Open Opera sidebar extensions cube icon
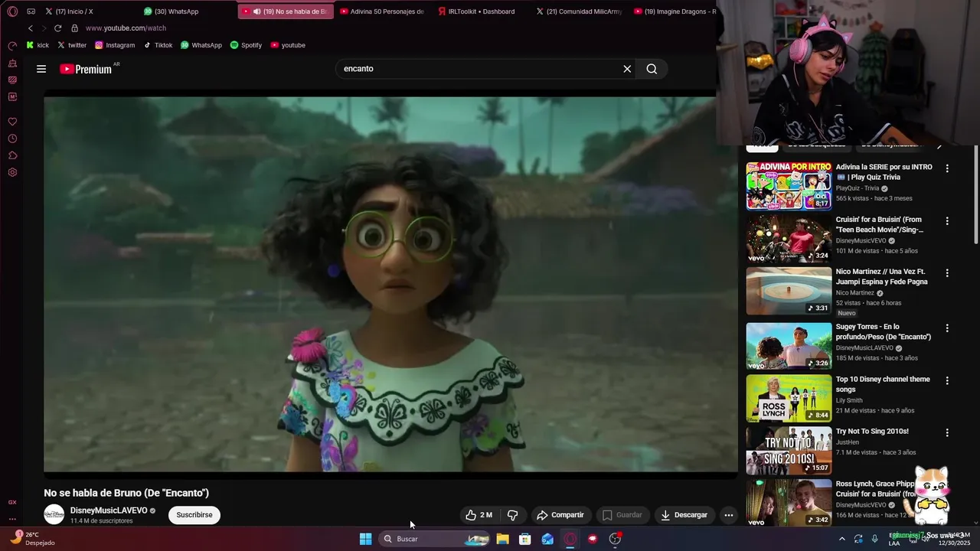The image size is (980, 551). coord(12,155)
